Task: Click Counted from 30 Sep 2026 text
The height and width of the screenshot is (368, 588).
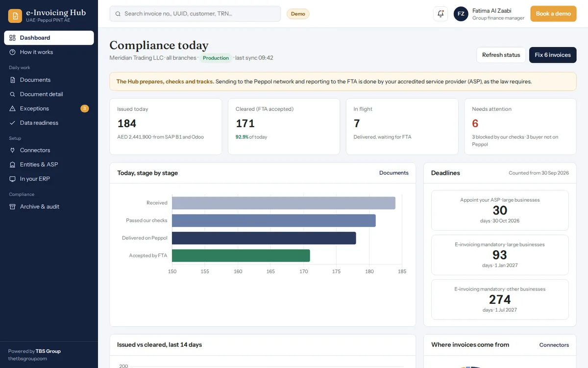Action: coord(539,173)
